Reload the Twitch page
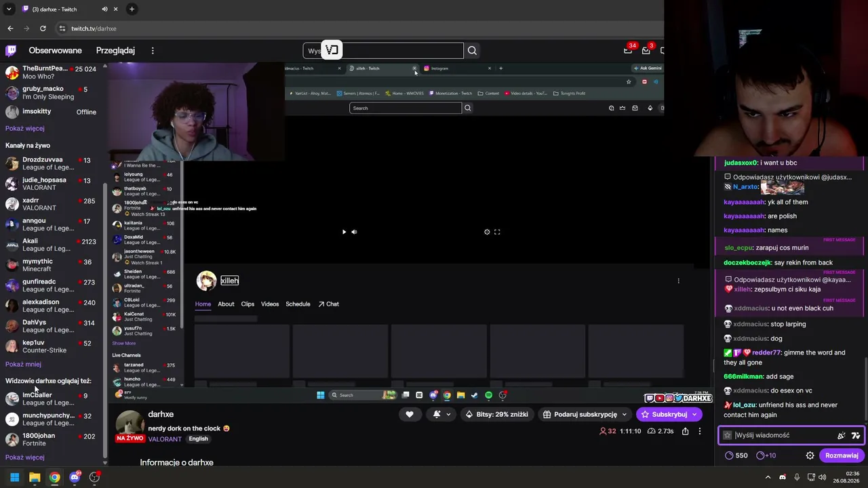 click(43, 28)
